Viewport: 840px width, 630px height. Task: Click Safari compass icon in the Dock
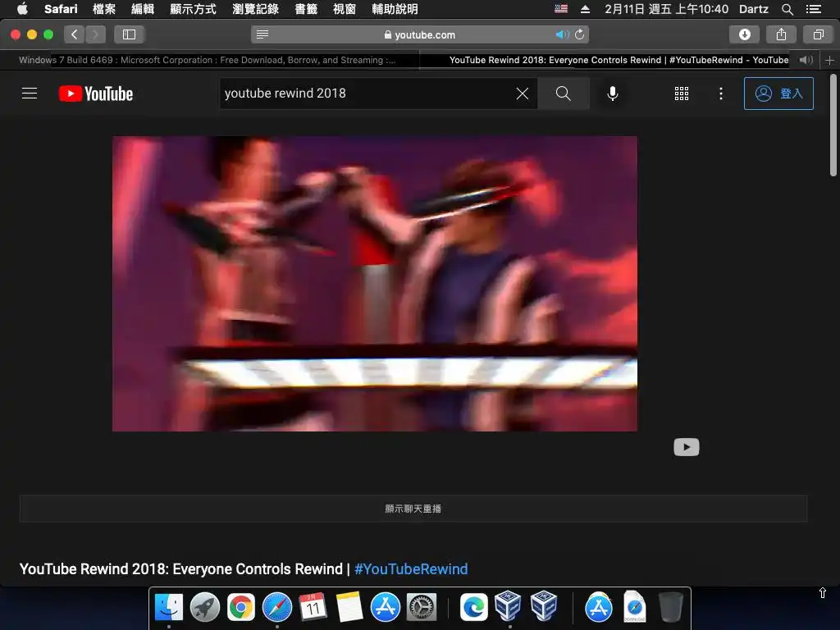tap(277, 607)
